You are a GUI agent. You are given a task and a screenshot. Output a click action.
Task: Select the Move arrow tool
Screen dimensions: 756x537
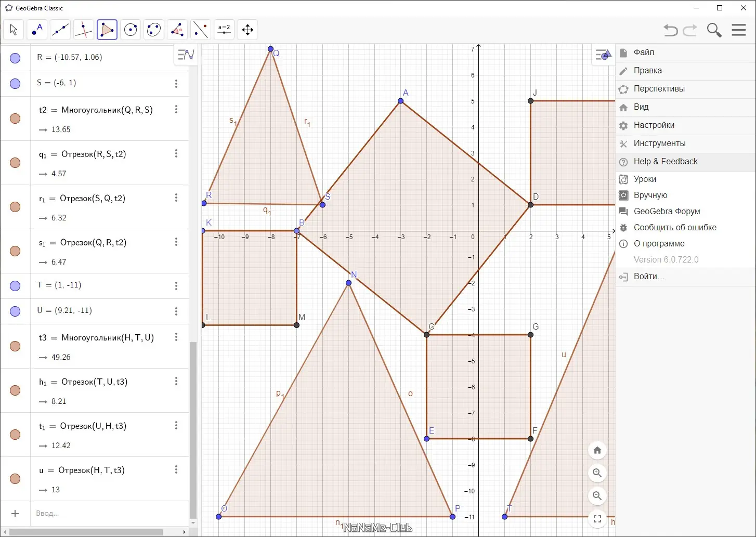pyautogui.click(x=14, y=30)
